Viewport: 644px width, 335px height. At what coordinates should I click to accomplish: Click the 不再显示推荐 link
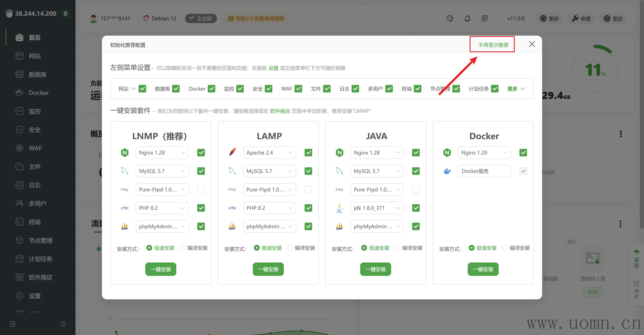pos(493,45)
